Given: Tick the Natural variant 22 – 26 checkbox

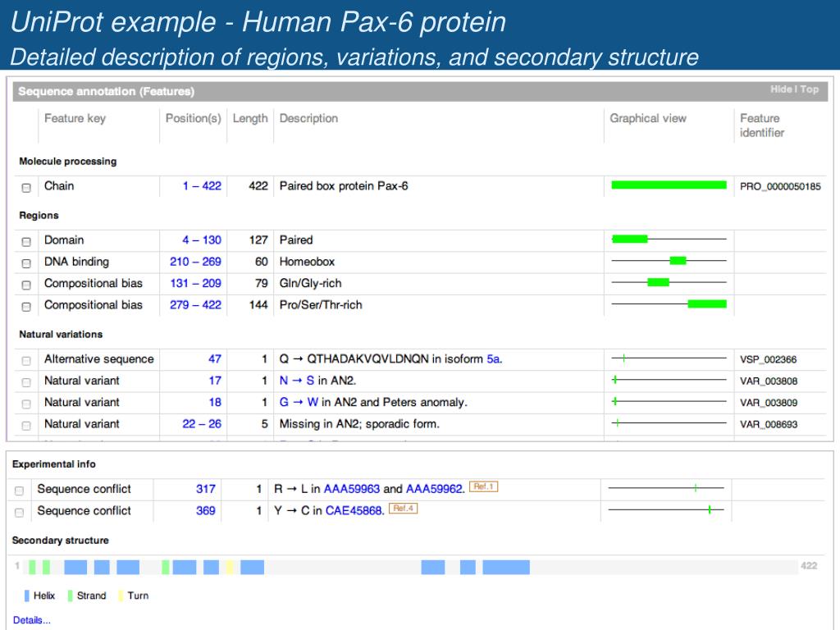Looking at the screenshot, I should click(x=26, y=426).
